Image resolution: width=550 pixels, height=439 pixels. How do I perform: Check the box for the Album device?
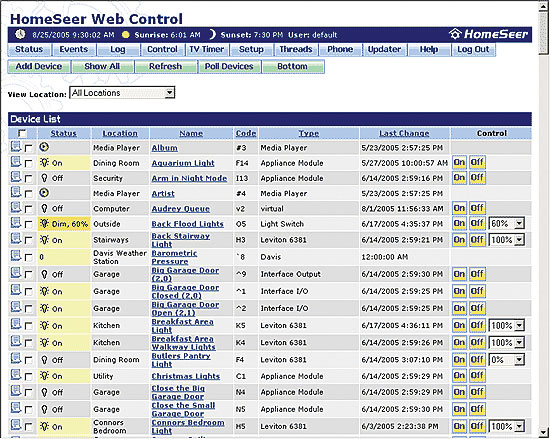tap(28, 148)
